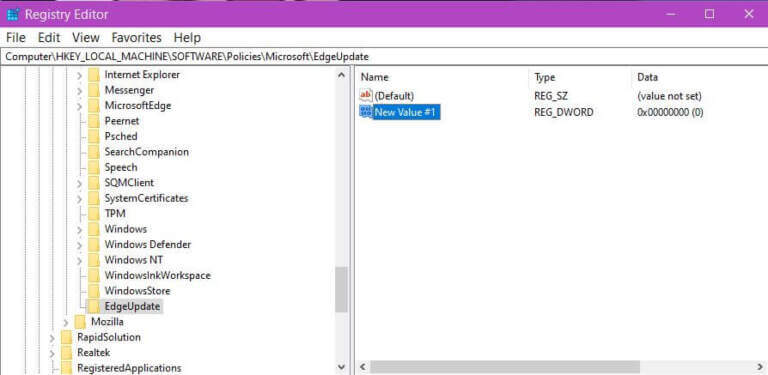
Task: Expand the SQMClient key
Action: tap(79, 184)
